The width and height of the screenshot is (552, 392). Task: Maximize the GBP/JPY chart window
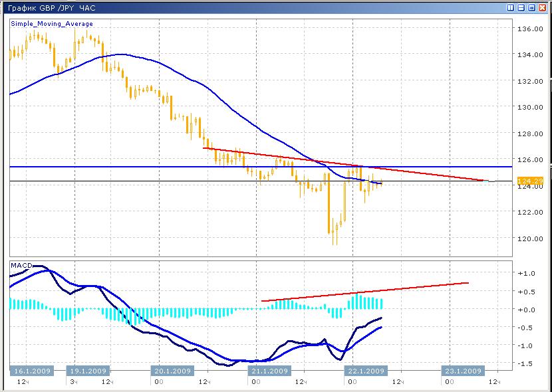[532, 8]
